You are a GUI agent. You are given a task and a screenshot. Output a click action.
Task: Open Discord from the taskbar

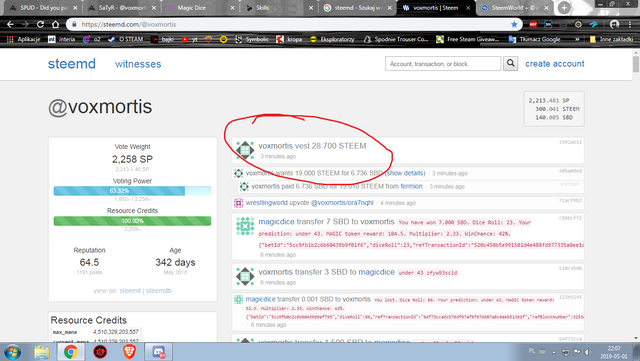click(159, 352)
